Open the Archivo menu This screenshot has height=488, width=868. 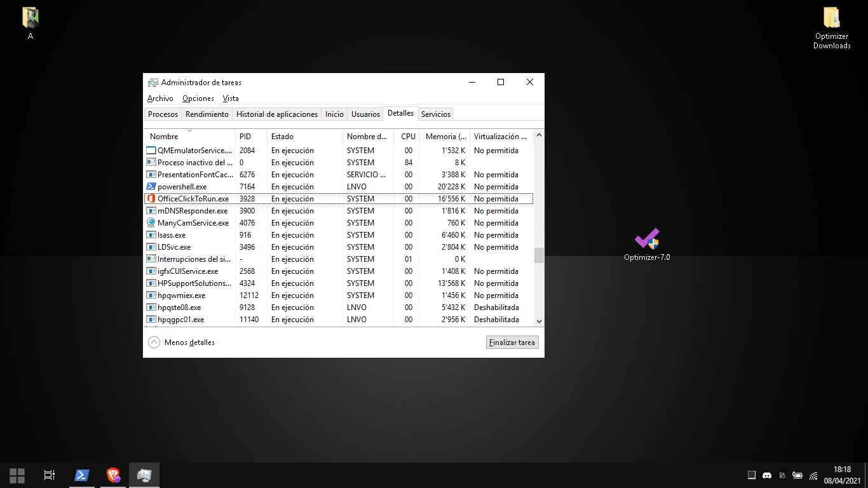(x=160, y=98)
